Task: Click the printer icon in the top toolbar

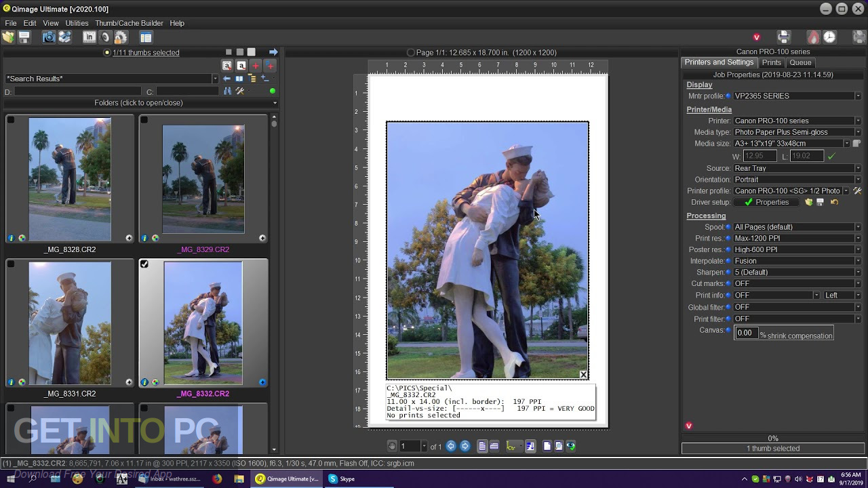Action: [x=784, y=37]
